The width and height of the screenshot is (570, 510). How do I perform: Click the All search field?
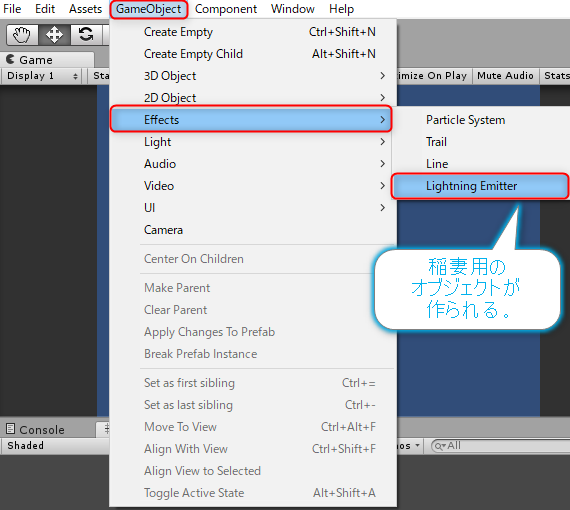coord(502,446)
